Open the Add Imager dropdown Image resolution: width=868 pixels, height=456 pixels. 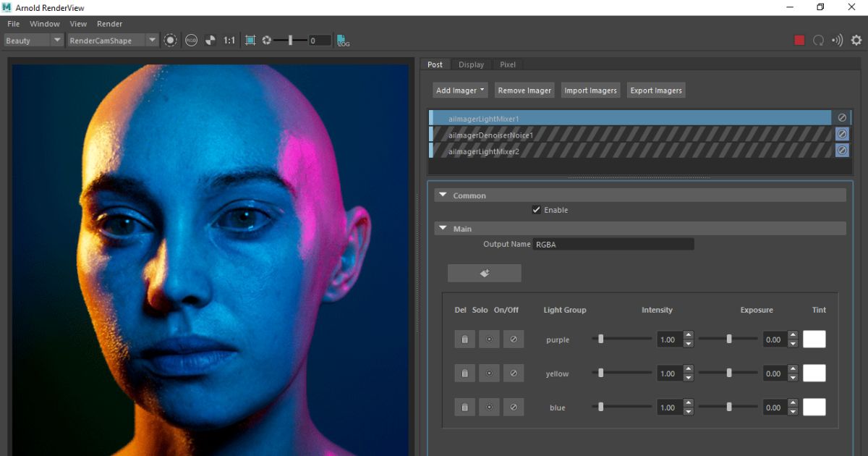point(460,90)
